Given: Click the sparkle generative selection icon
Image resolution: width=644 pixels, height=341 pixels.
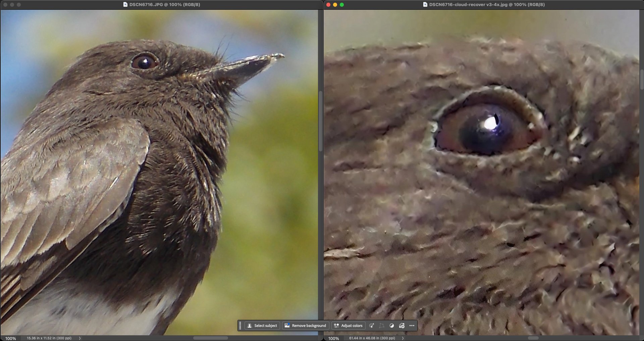Looking at the screenshot, I should 372,326.
